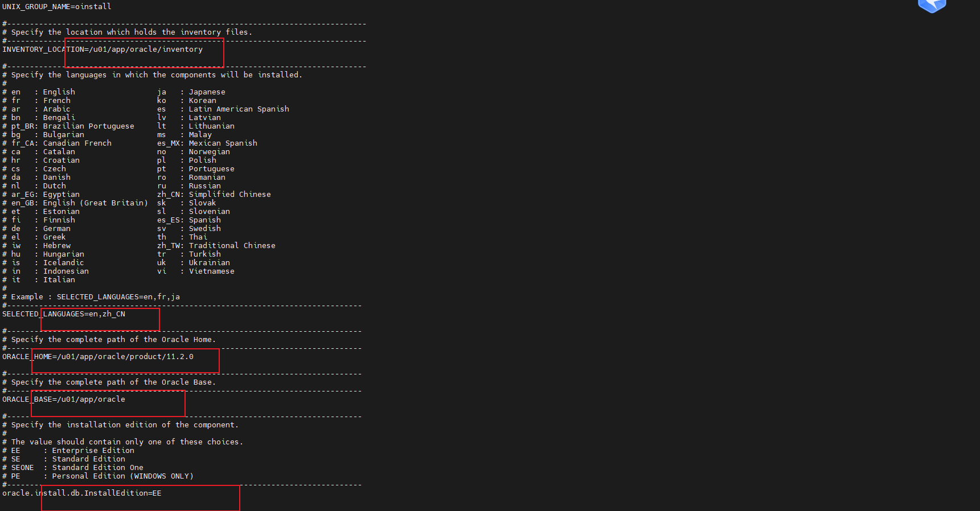
Task: Click the 'pt_BR: Brazilian Portuguese' entry
Action: tap(73, 126)
